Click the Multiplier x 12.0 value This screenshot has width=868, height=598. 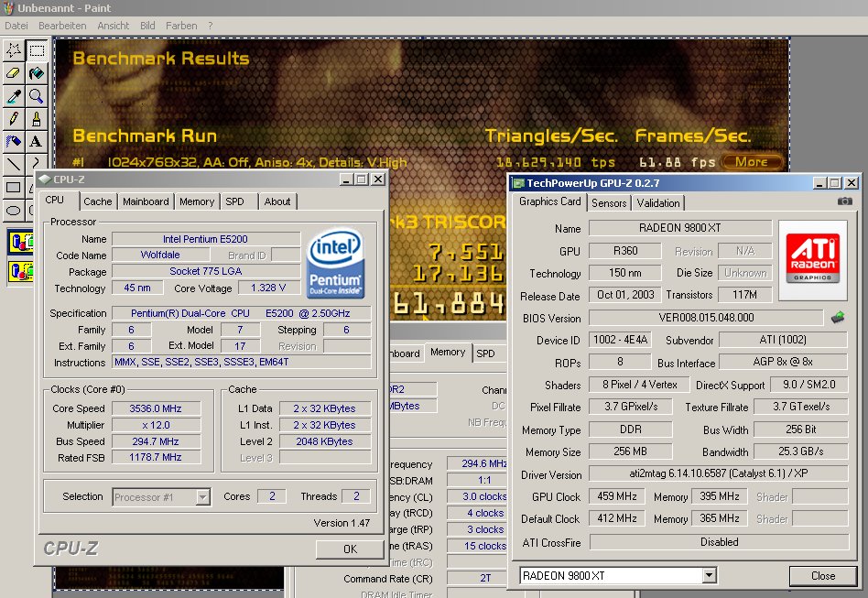tap(156, 425)
